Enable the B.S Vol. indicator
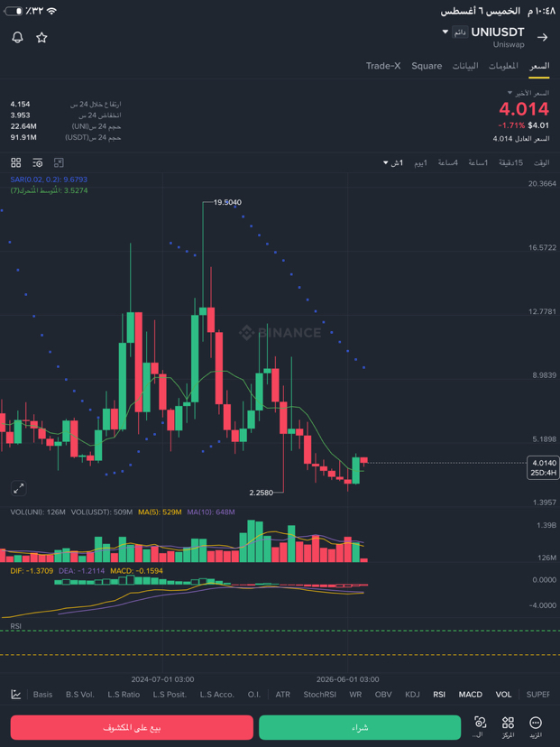Viewport: 560px width, 747px height. (80, 694)
